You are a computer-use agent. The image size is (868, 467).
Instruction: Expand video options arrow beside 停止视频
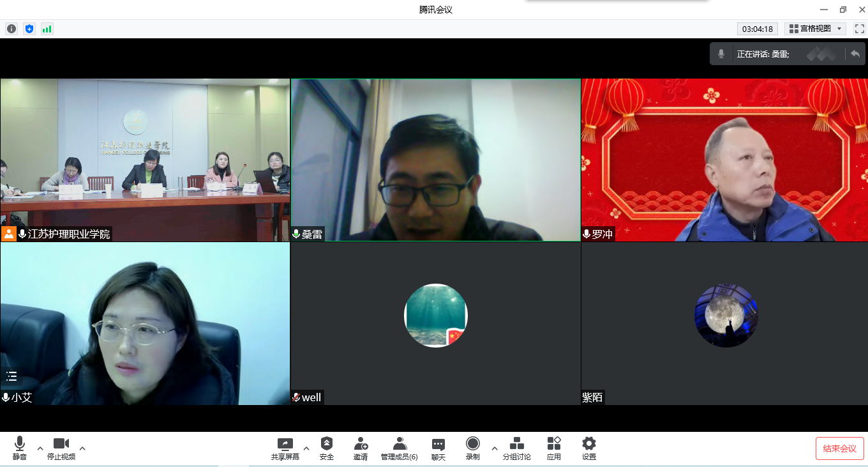pos(82,448)
